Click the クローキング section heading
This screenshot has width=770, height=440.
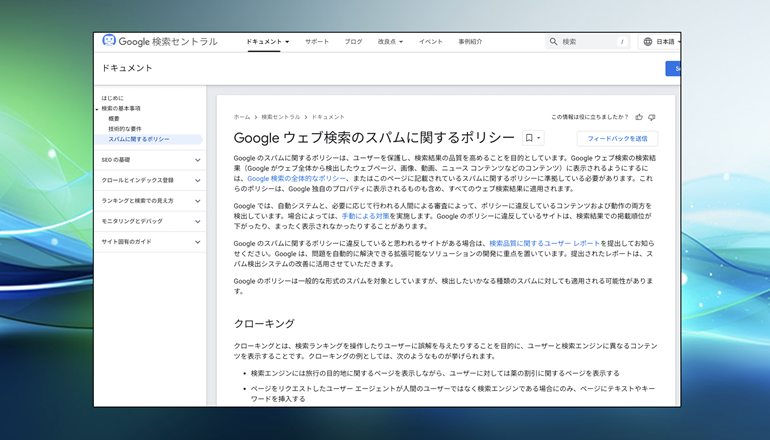click(264, 324)
